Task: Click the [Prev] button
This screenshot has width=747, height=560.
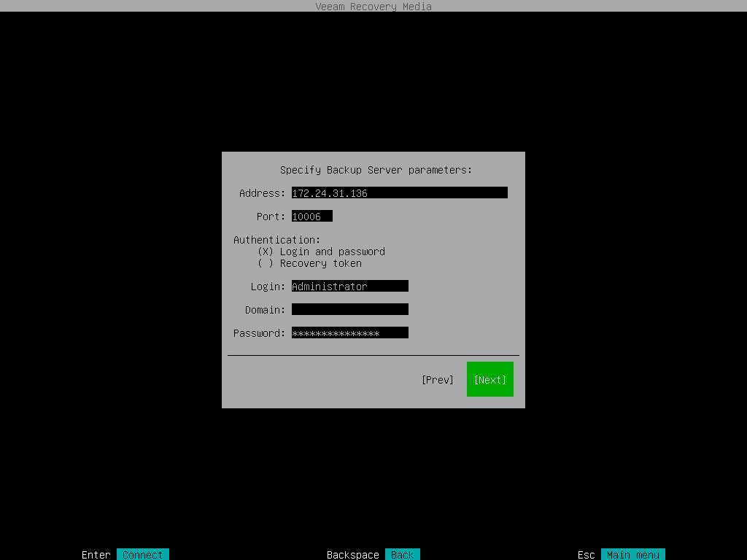Action: [438, 379]
